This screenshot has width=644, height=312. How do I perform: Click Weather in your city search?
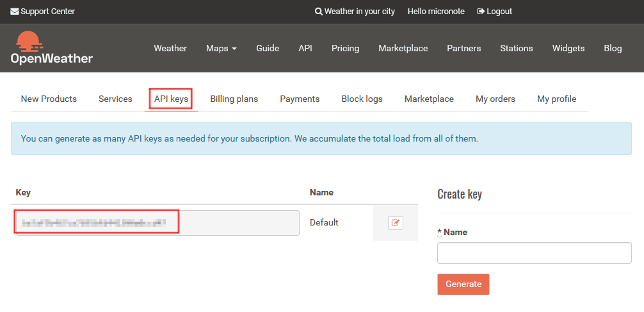click(355, 12)
